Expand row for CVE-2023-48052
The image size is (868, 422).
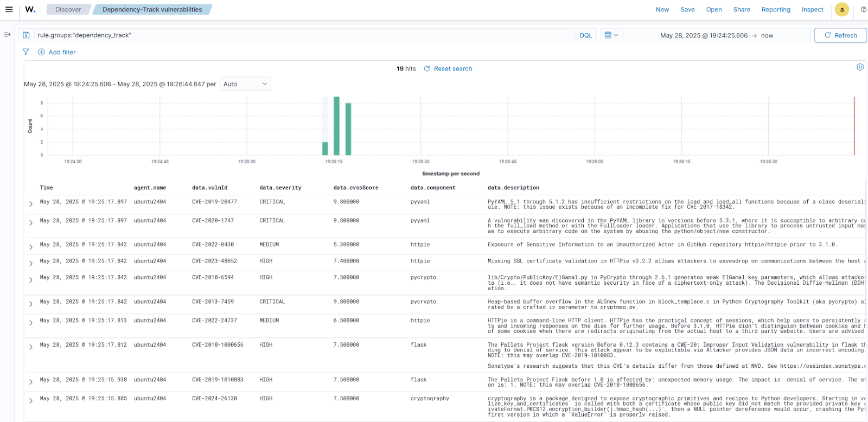tap(31, 263)
